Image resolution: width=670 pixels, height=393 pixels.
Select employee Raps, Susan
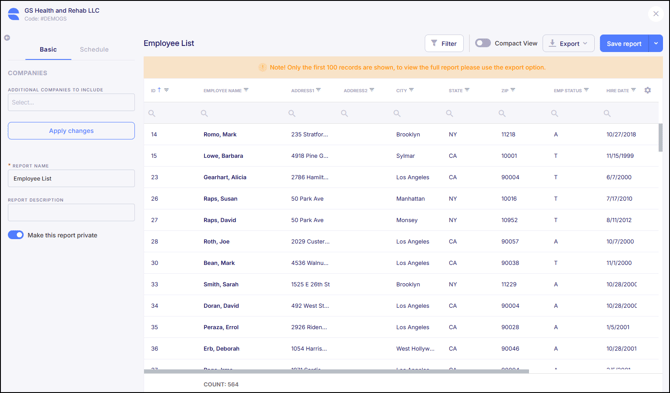click(220, 199)
